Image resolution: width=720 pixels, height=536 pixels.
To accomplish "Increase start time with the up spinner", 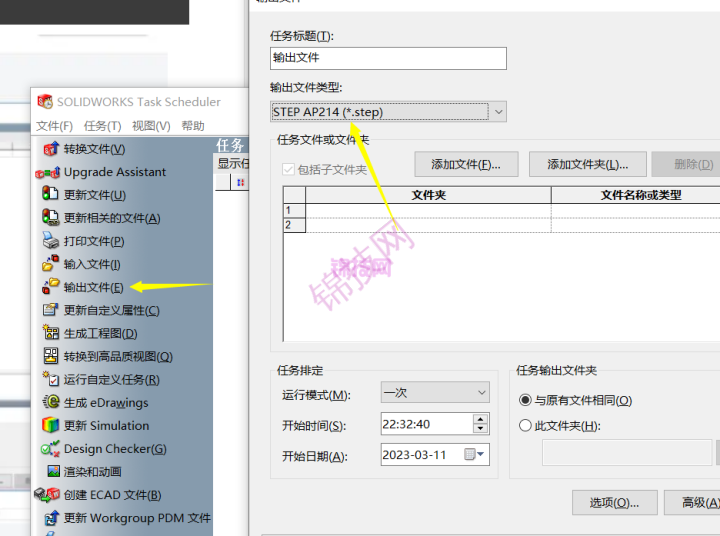I will pyautogui.click(x=480, y=419).
